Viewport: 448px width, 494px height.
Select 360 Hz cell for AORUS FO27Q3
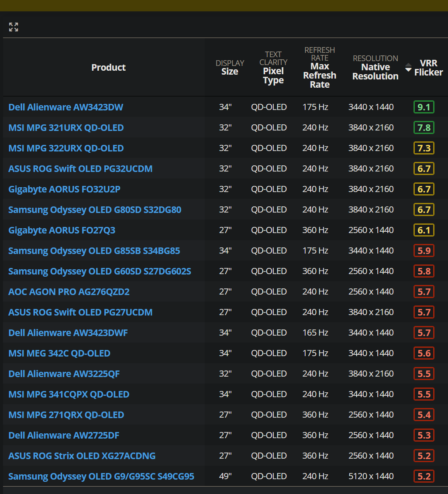pos(315,230)
